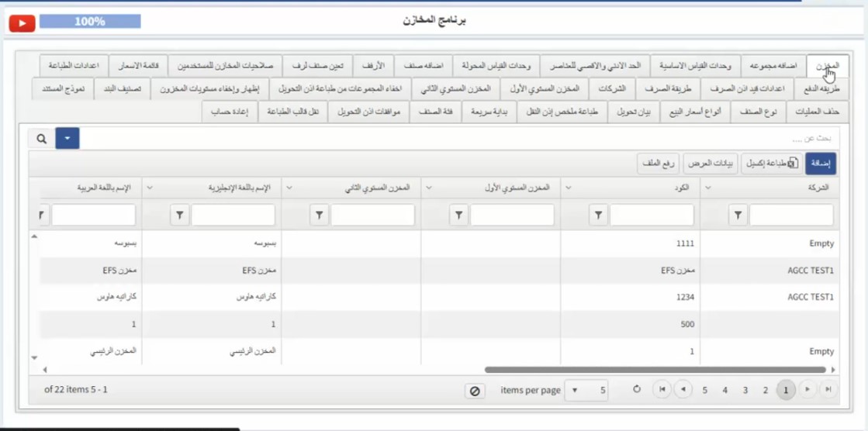Screen dimensions: 868x431
Task: Click vertical scrollbar down arrow
Action: (34, 358)
